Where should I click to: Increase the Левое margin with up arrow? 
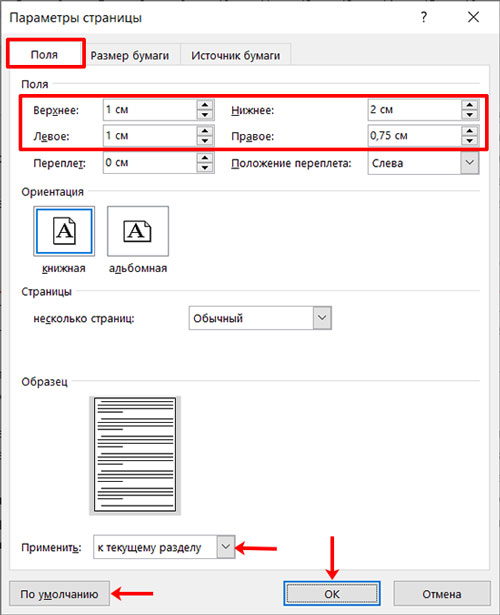tap(205, 131)
